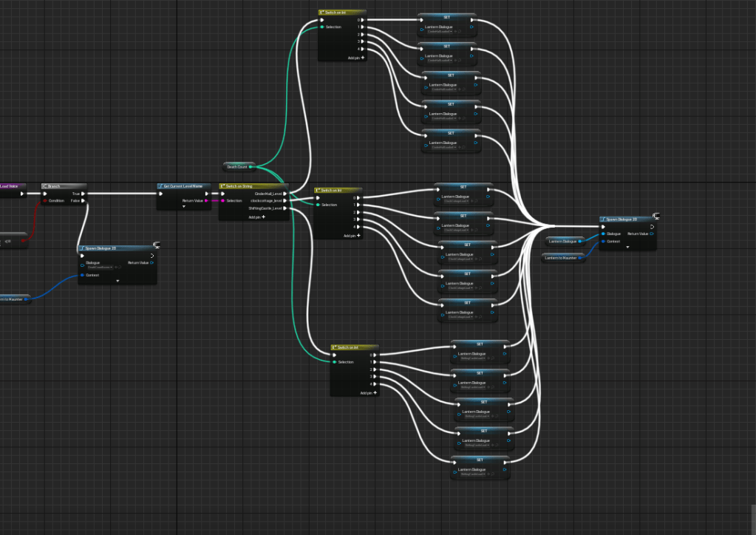
Task: Open Dialogue asset dropdown on left Spawn Dialogue 2D
Action: click(x=100, y=267)
